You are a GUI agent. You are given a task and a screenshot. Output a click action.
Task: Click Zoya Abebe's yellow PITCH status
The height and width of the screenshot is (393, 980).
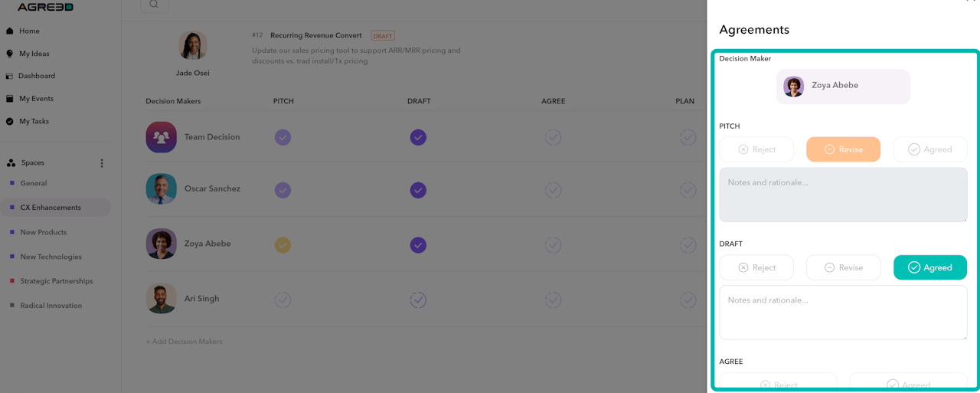click(283, 245)
